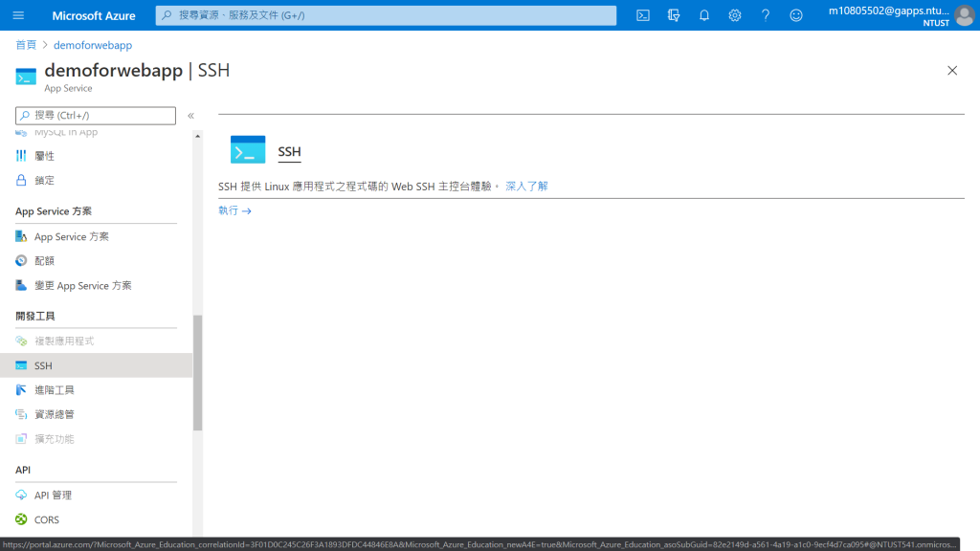Image resolution: width=980 pixels, height=551 pixels.
Task: Go to 首頁 breadcrumb
Action: click(26, 45)
